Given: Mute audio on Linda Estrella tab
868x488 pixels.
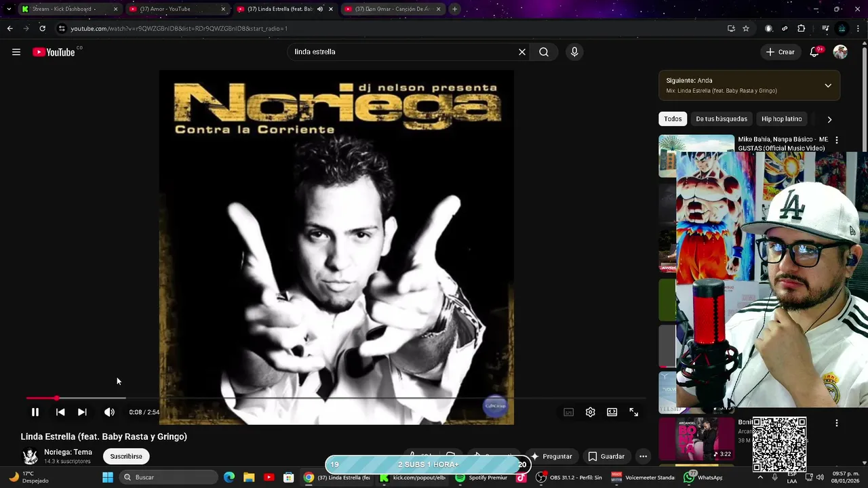Looking at the screenshot, I should pyautogui.click(x=320, y=9).
